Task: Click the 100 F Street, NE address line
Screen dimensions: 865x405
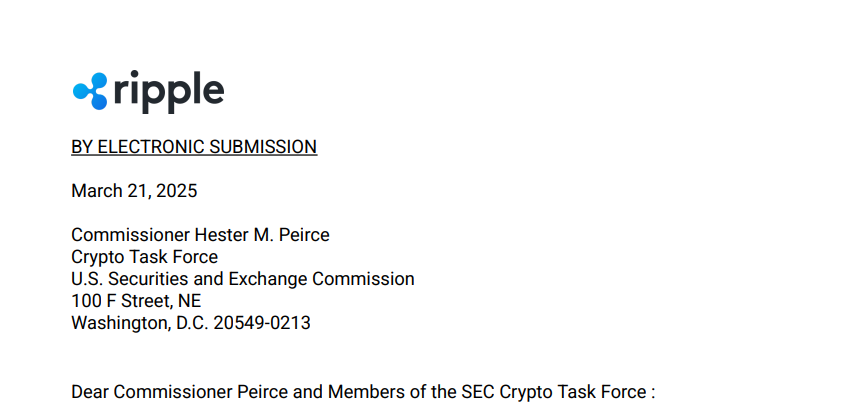Action: click(136, 301)
